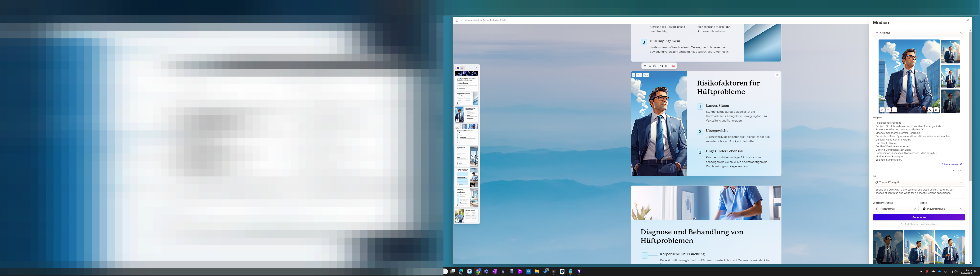
Task: Click the Ungesunder Lebensstil item heading
Action: click(725, 151)
